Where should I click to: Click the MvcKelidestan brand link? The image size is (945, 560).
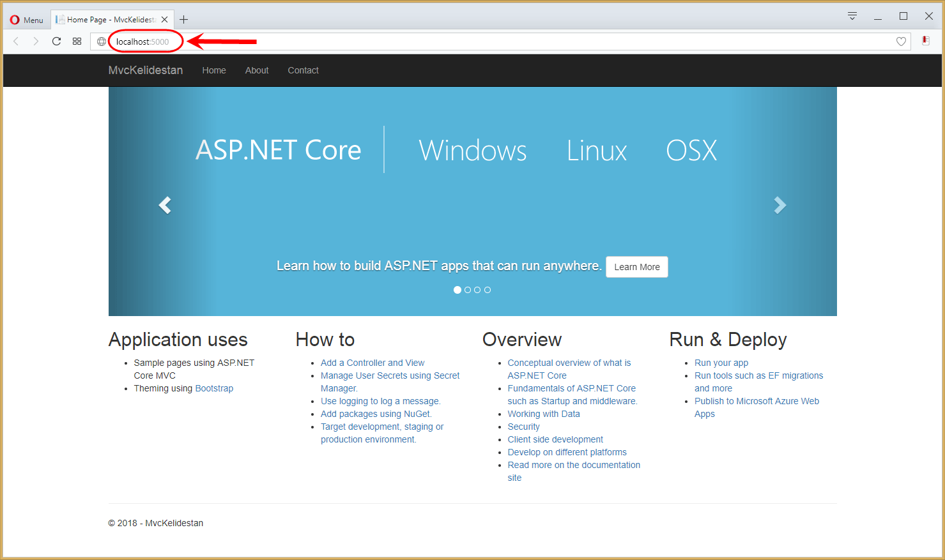(x=146, y=70)
